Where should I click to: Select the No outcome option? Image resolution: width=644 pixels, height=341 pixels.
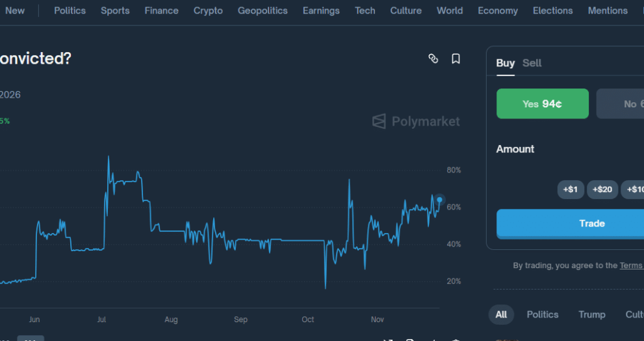[621, 104]
